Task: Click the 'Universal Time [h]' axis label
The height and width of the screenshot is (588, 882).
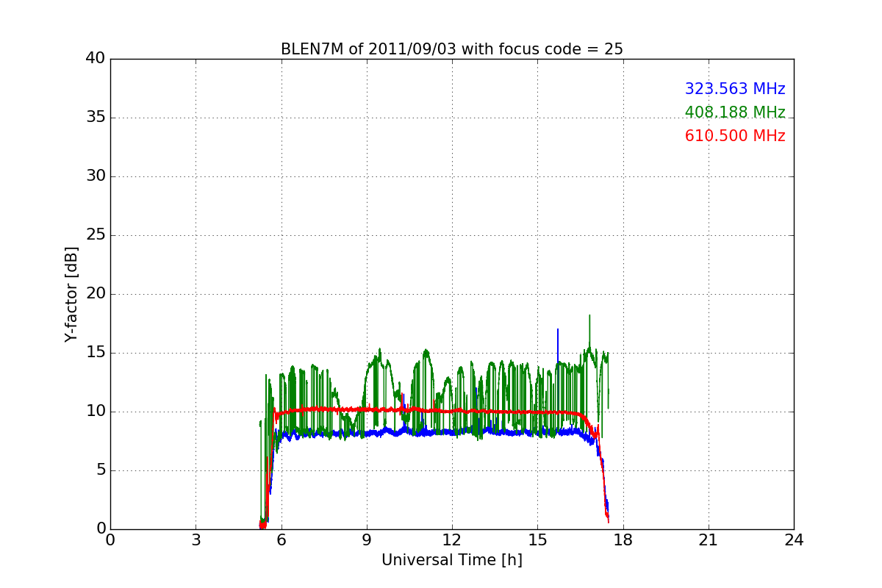Action: [x=452, y=560]
